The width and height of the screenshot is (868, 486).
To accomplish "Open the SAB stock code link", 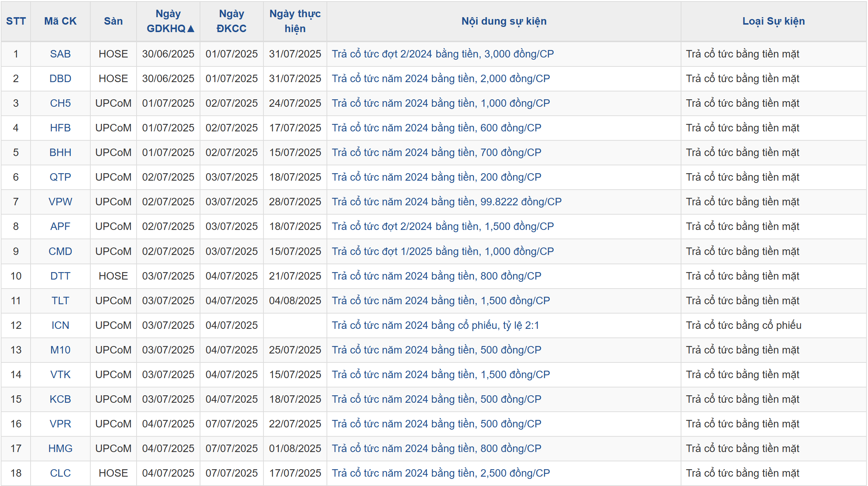I will click(x=60, y=54).
